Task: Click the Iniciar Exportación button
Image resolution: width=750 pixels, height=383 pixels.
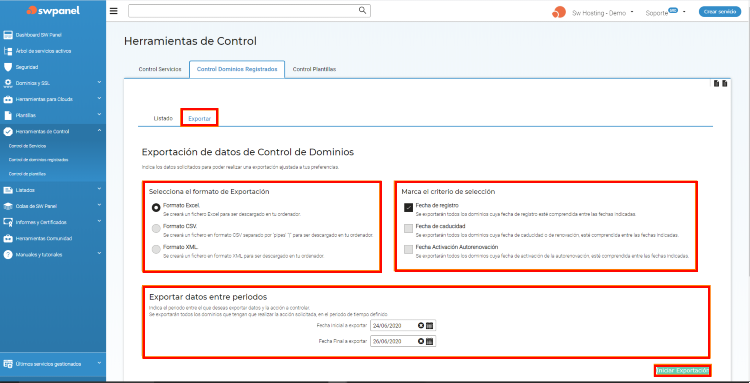Action: click(683, 371)
